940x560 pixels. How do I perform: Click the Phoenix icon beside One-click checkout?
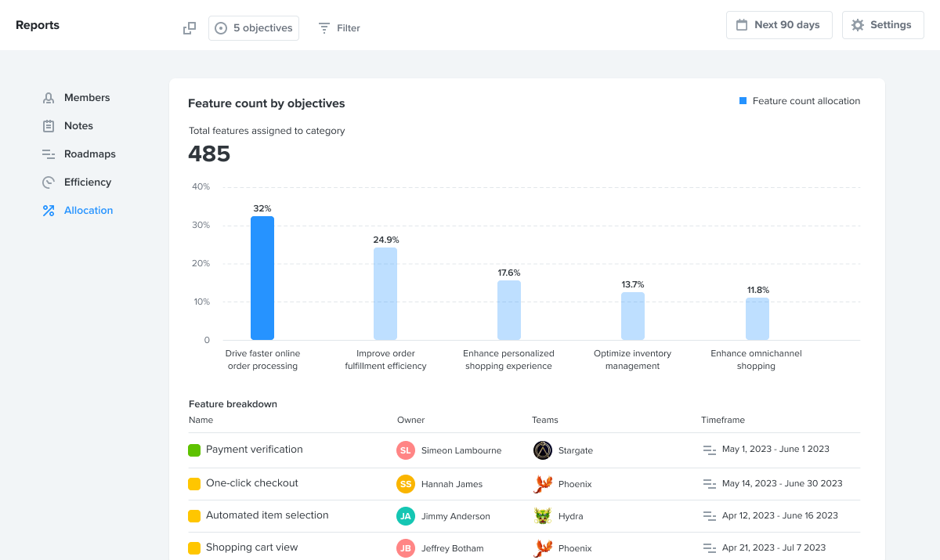click(542, 483)
